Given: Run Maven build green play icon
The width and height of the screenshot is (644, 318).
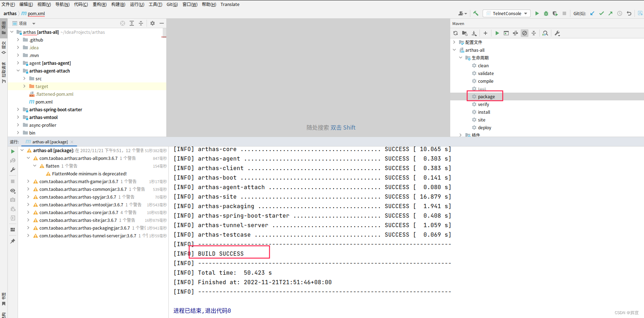Looking at the screenshot, I should pos(497,33).
